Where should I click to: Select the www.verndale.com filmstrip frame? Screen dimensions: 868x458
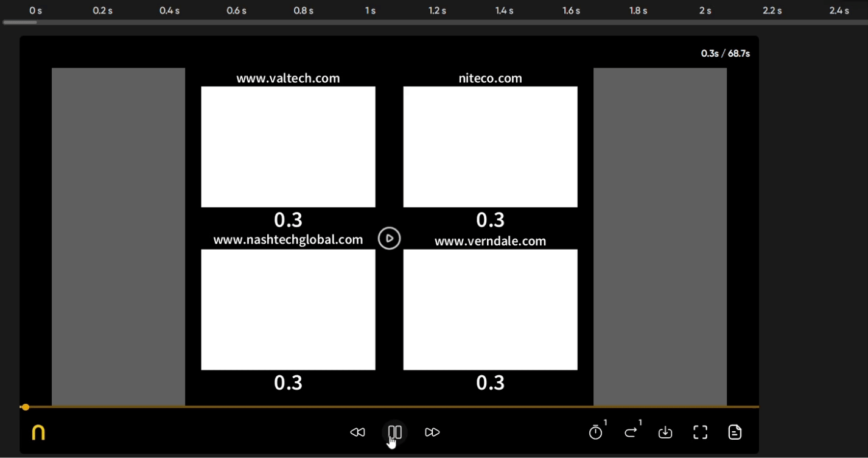click(490, 309)
